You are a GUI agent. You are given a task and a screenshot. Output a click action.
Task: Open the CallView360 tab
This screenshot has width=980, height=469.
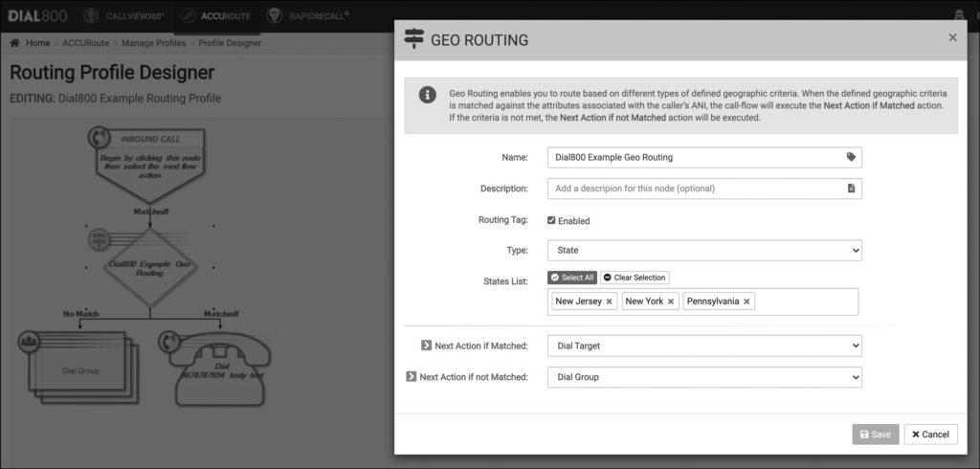pos(124,15)
